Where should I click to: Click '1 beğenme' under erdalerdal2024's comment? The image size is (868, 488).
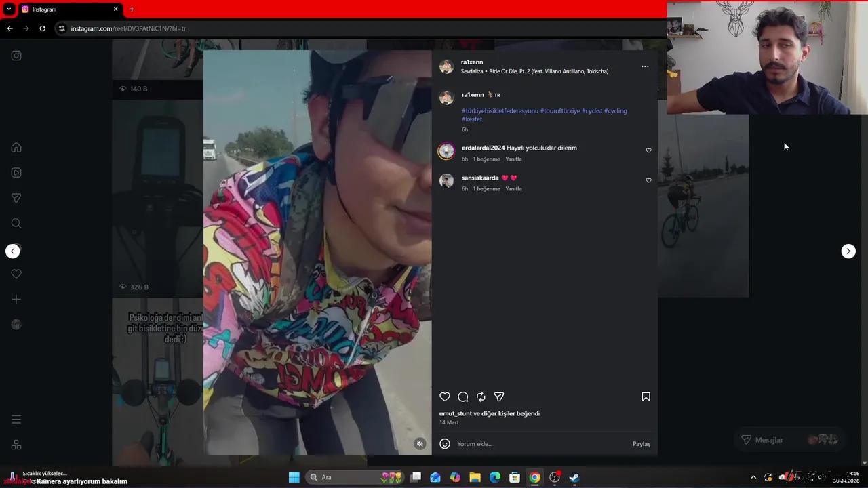(x=486, y=159)
